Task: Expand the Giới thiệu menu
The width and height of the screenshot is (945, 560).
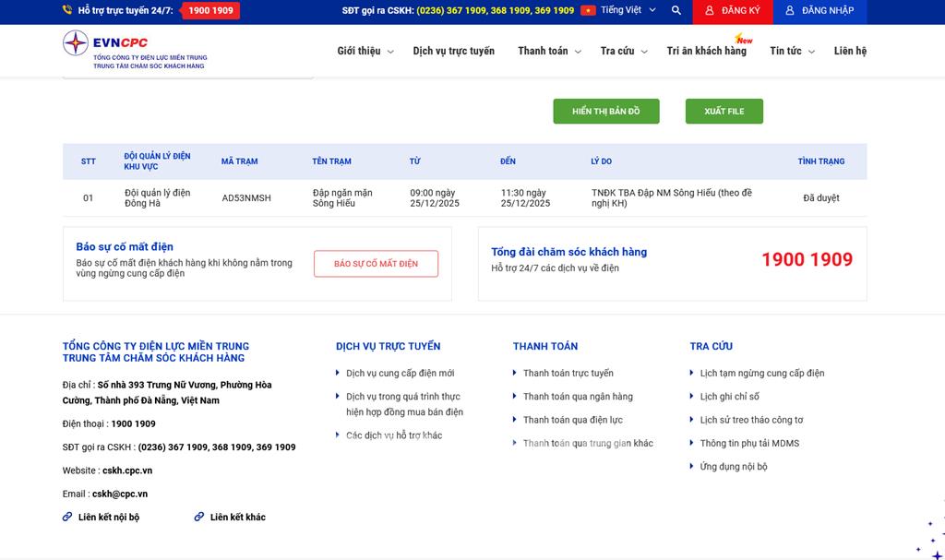Action: [365, 51]
